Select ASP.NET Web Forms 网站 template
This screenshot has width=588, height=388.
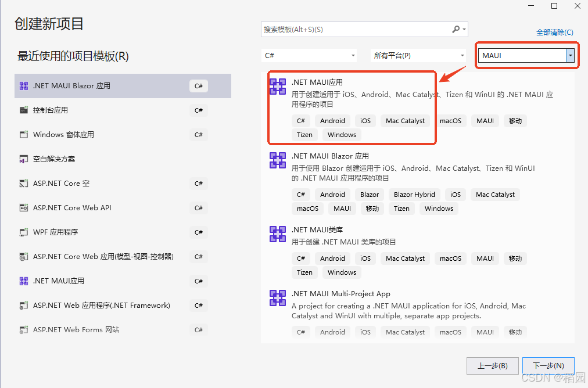(123, 329)
